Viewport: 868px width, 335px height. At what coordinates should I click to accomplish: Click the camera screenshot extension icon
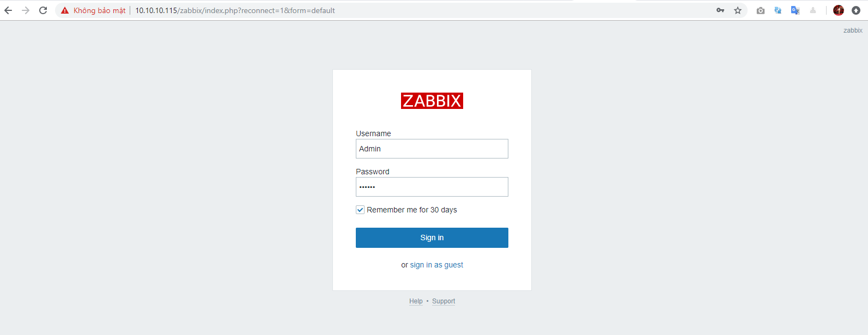761,10
